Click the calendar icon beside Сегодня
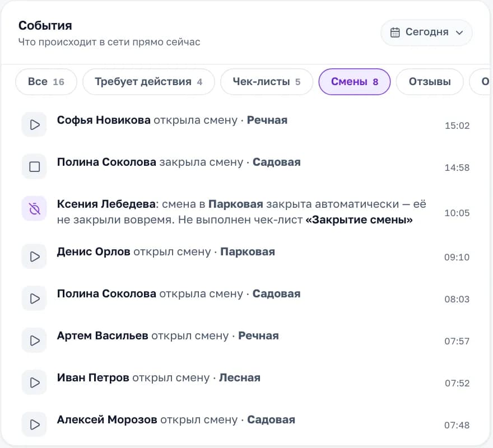 pos(395,32)
